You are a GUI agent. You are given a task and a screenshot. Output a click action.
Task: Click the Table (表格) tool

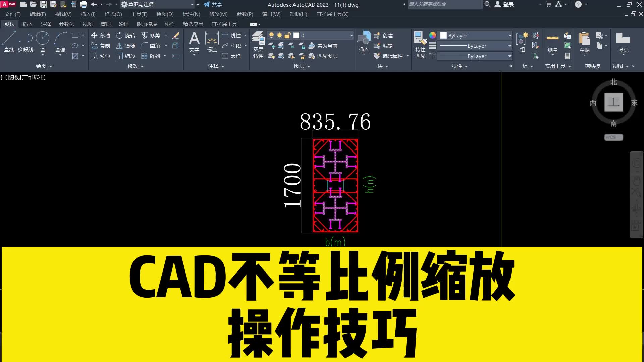click(x=231, y=56)
